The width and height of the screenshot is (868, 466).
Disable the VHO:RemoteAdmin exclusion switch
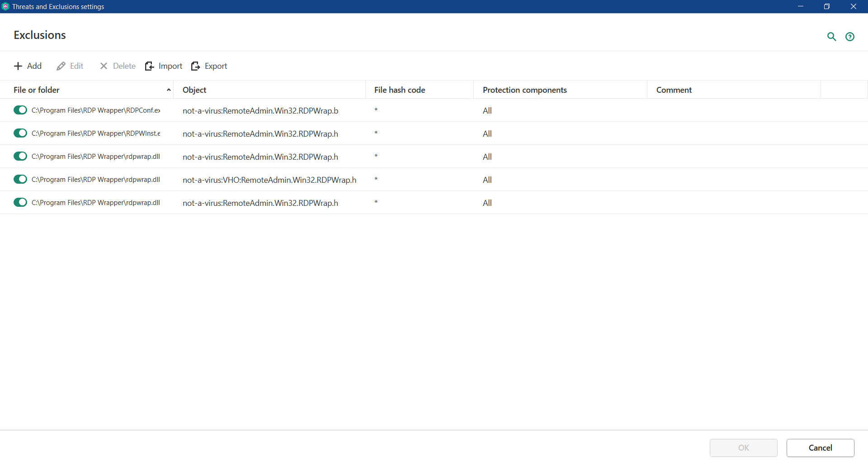pyautogui.click(x=20, y=179)
